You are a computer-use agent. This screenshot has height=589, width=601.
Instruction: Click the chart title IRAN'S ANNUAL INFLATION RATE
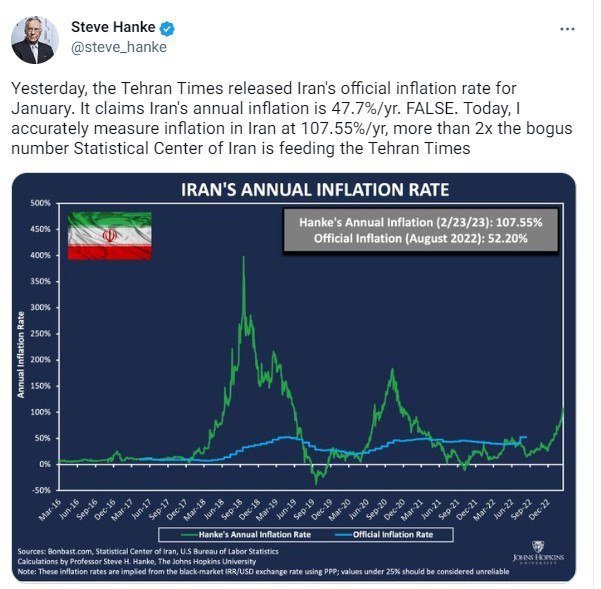[x=299, y=189]
